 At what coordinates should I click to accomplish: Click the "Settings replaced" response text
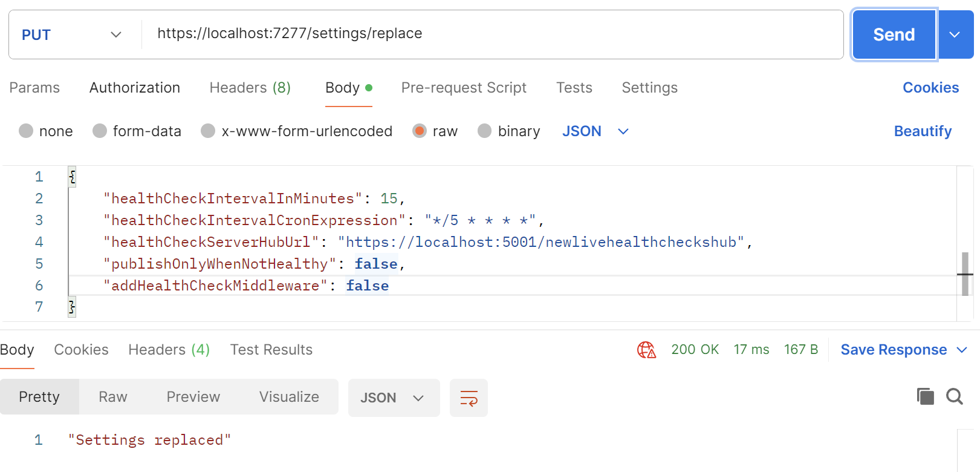pyautogui.click(x=149, y=440)
